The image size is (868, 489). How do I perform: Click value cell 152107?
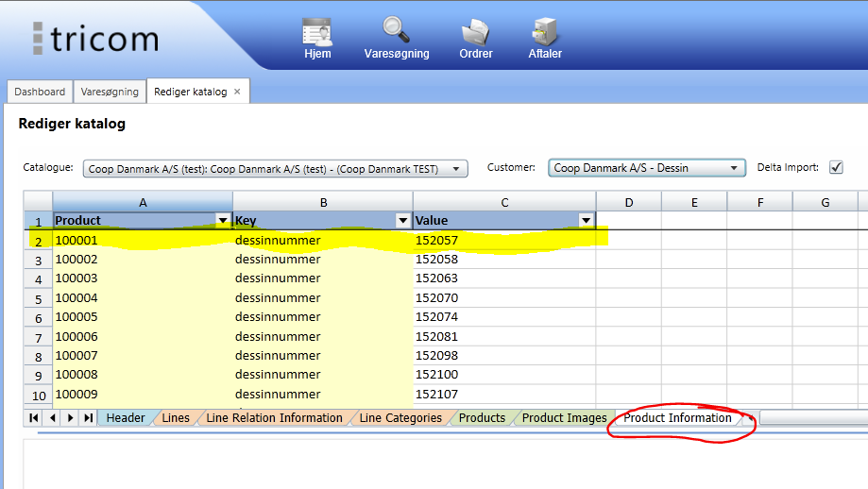[504, 394]
